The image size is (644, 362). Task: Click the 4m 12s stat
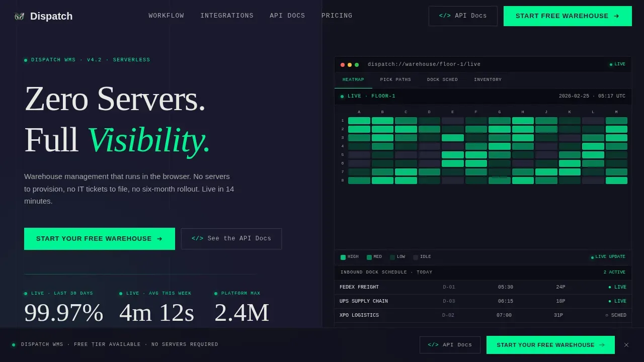pyautogui.click(x=156, y=313)
